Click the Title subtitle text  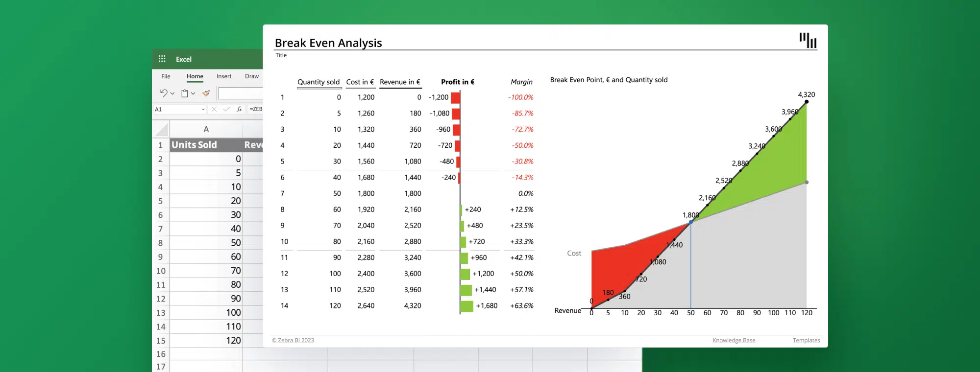(x=281, y=55)
